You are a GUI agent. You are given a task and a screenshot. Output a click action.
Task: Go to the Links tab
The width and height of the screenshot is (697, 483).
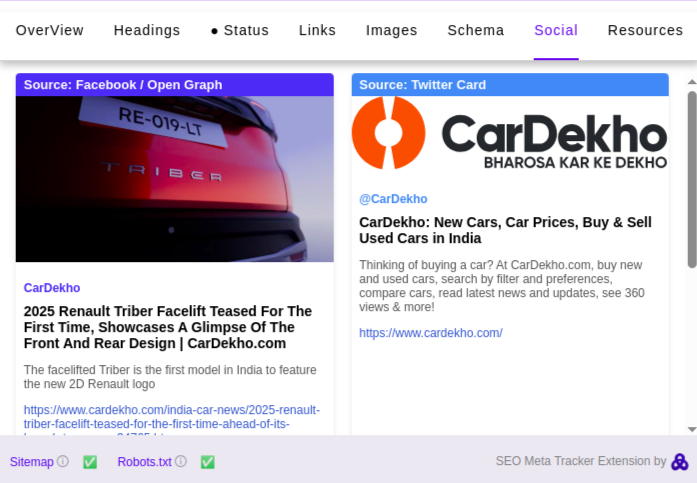click(317, 30)
